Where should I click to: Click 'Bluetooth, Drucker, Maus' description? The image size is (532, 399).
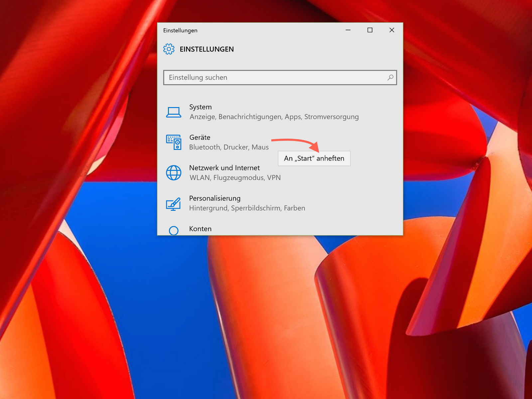[x=229, y=147]
